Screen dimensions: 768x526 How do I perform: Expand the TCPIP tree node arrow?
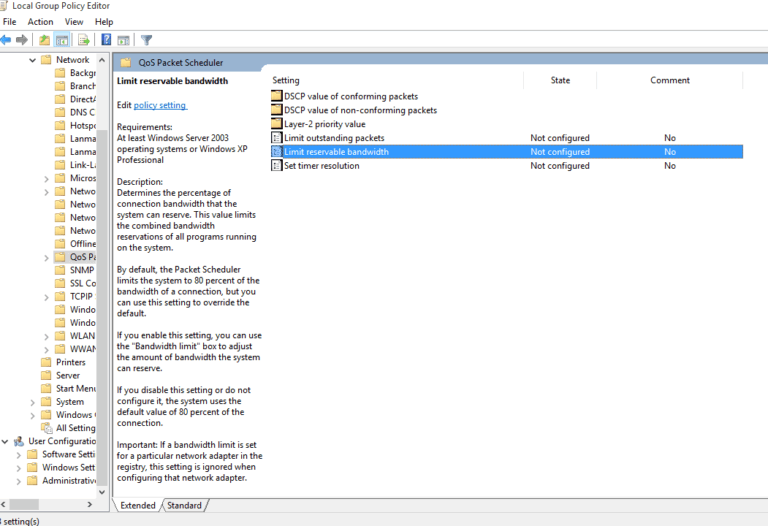point(46,297)
